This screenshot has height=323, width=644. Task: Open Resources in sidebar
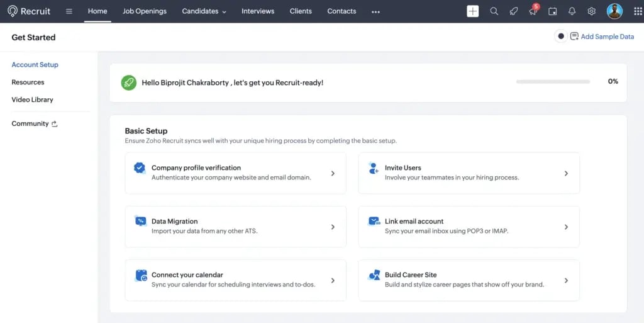(28, 82)
